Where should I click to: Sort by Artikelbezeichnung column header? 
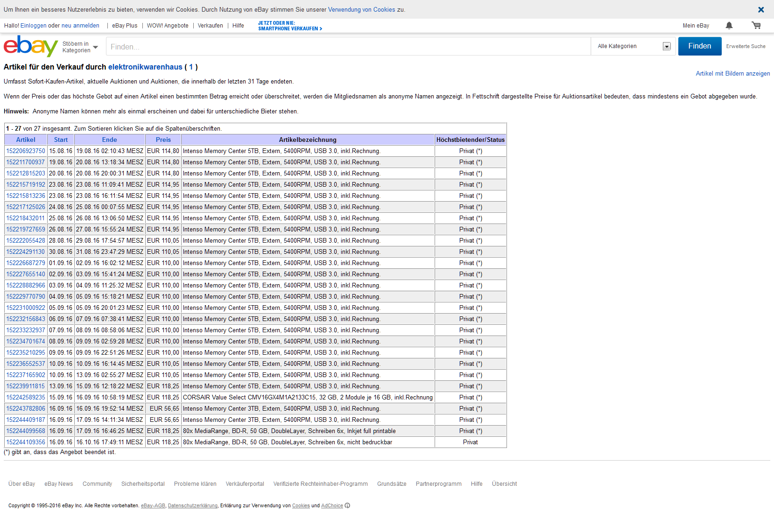(x=308, y=140)
